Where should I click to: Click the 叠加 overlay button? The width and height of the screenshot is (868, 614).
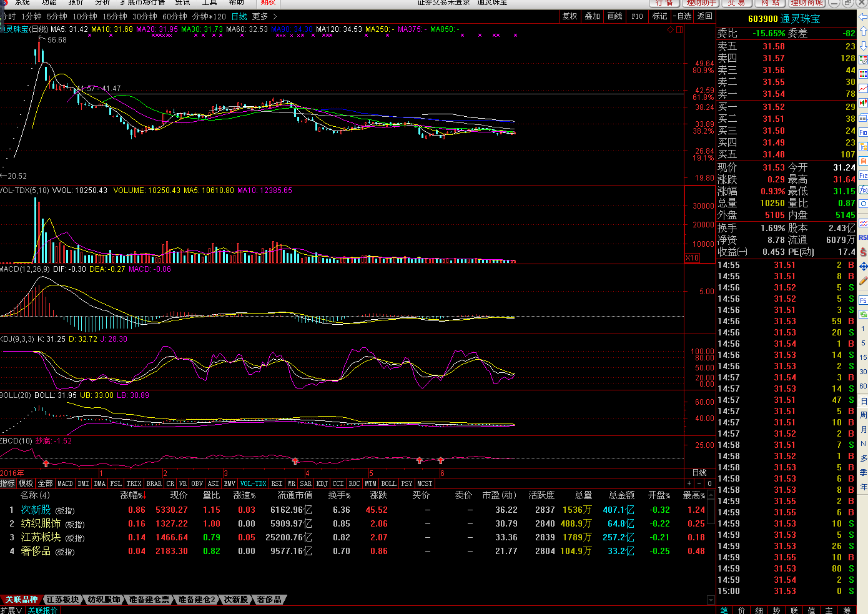tap(592, 16)
